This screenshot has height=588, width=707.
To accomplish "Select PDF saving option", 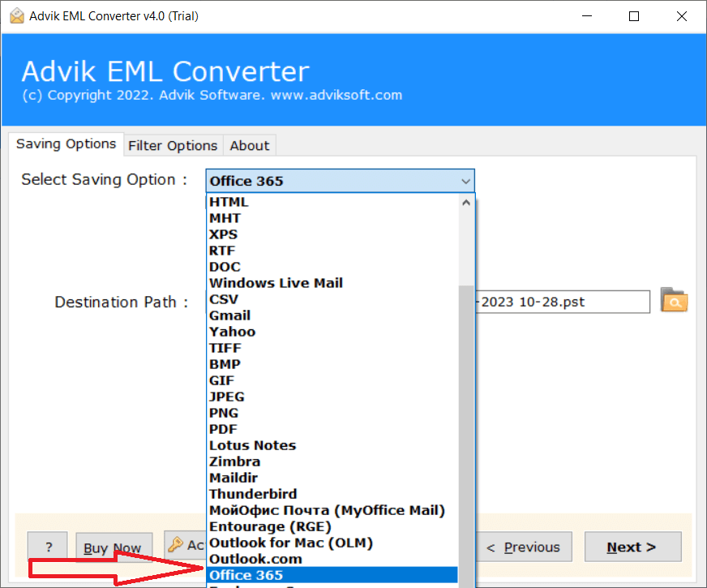I will click(332, 429).
